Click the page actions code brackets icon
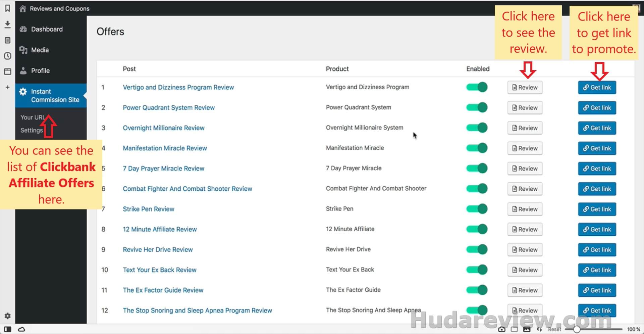 coord(539,329)
